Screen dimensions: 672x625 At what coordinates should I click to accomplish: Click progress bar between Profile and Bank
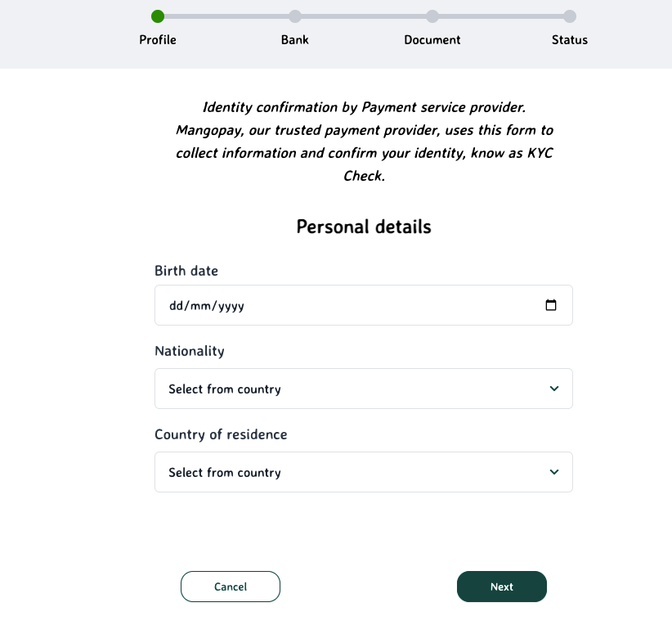coord(226,16)
